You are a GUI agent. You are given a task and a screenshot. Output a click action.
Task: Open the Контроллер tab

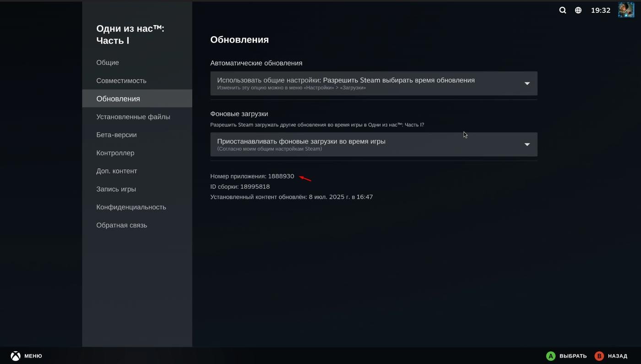coord(137,153)
